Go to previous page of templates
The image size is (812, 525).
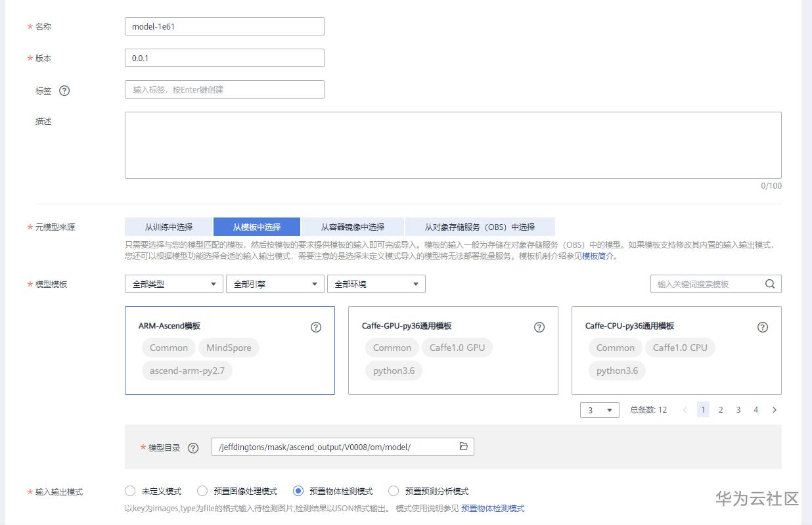click(x=685, y=409)
